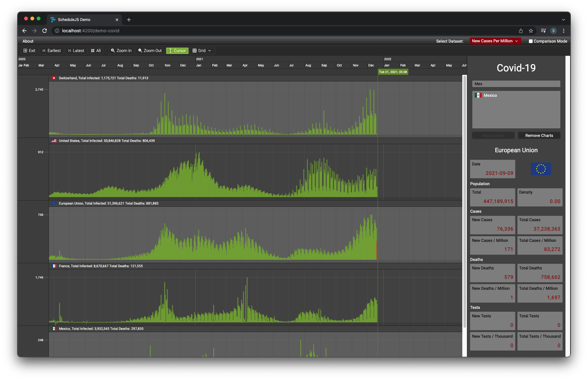Click the Exit toolbar button
This screenshot has width=588, height=380.
[29, 51]
